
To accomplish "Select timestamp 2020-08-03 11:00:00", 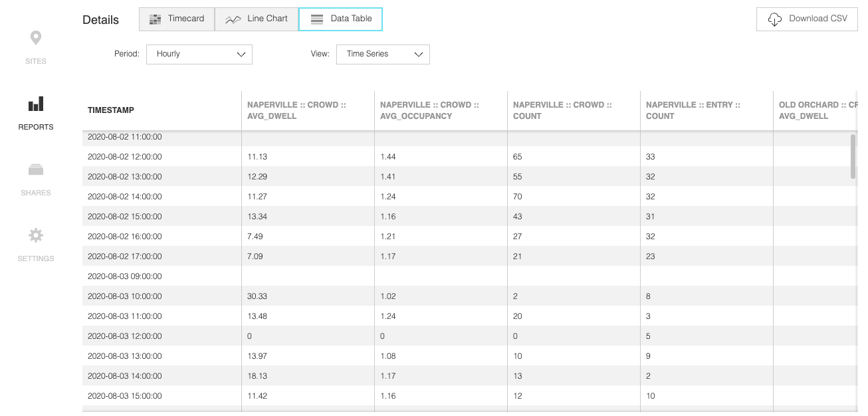I will click(125, 316).
